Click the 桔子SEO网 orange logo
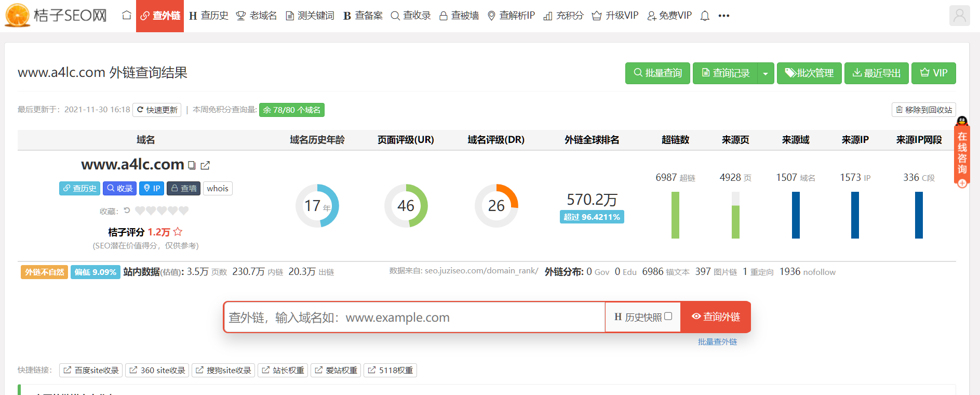The width and height of the screenshot is (980, 395). click(x=56, y=15)
